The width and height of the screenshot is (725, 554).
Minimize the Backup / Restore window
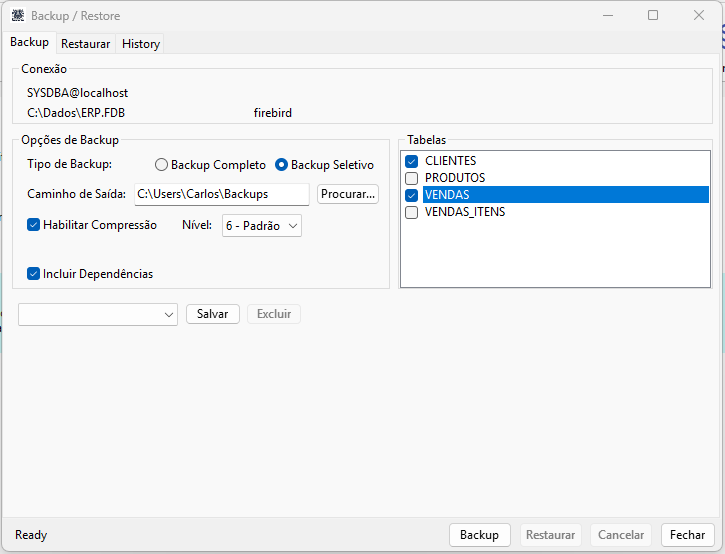pos(608,15)
